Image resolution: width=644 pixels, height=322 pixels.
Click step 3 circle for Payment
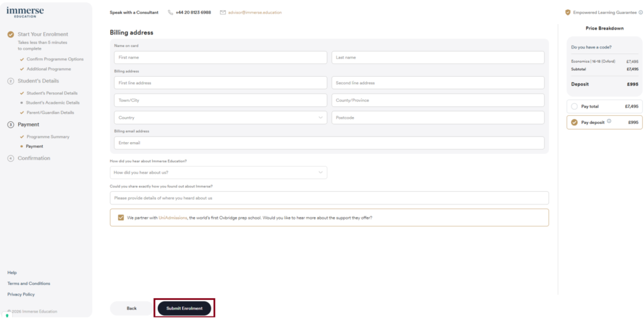pos(11,125)
